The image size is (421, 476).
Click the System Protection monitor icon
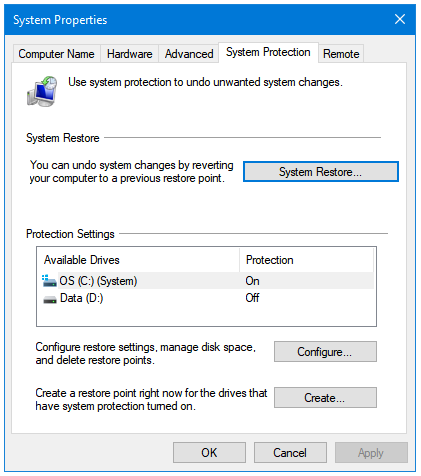42,91
